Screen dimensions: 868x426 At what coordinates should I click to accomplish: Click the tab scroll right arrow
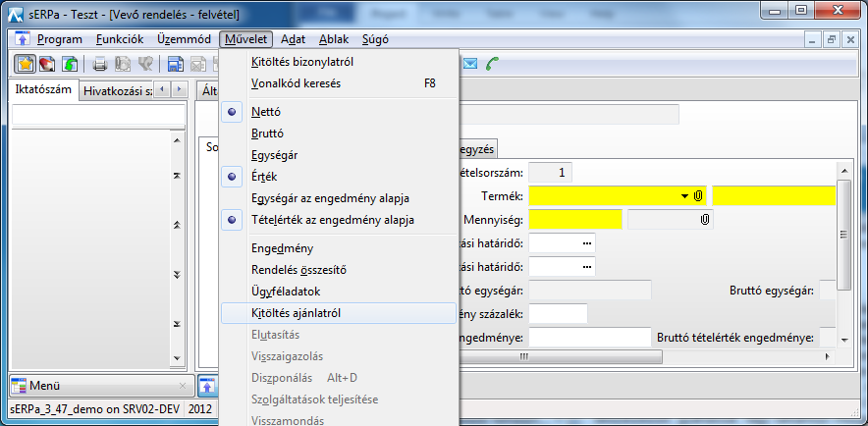[178, 89]
